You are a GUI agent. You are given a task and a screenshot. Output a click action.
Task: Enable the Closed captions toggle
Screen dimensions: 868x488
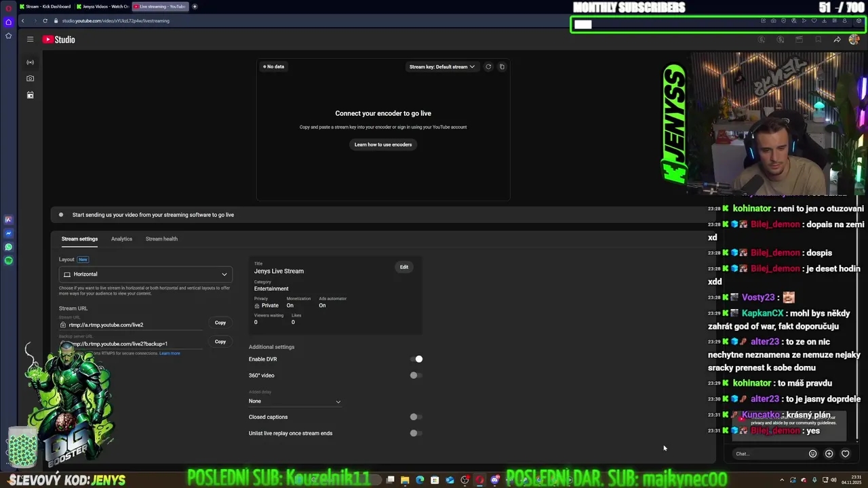point(416,417)
